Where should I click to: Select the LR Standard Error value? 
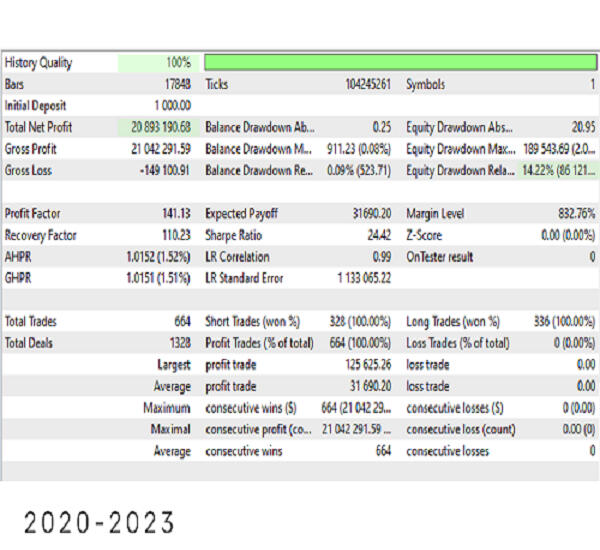pos(362,278)
